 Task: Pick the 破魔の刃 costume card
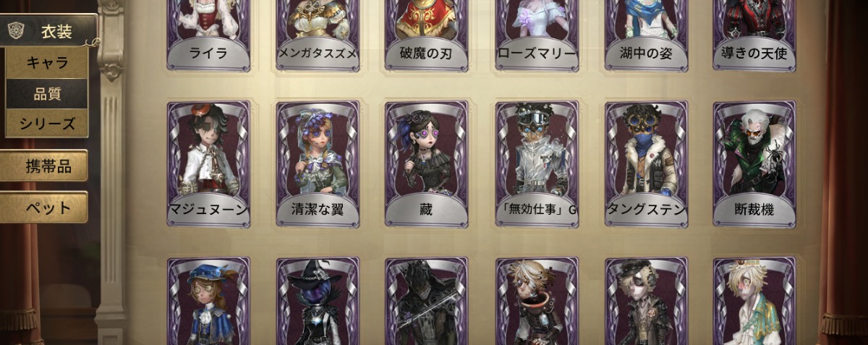click(427, 35)
